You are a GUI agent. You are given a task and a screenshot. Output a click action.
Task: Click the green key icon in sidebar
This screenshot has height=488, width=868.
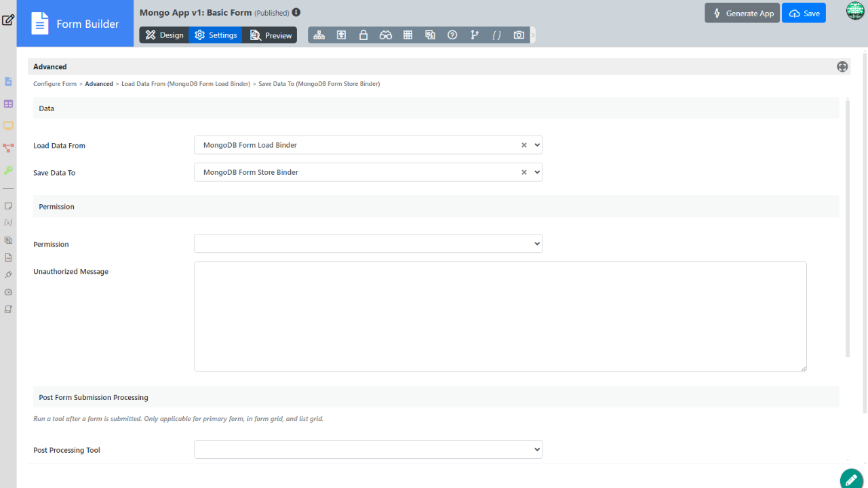point(8,170)
